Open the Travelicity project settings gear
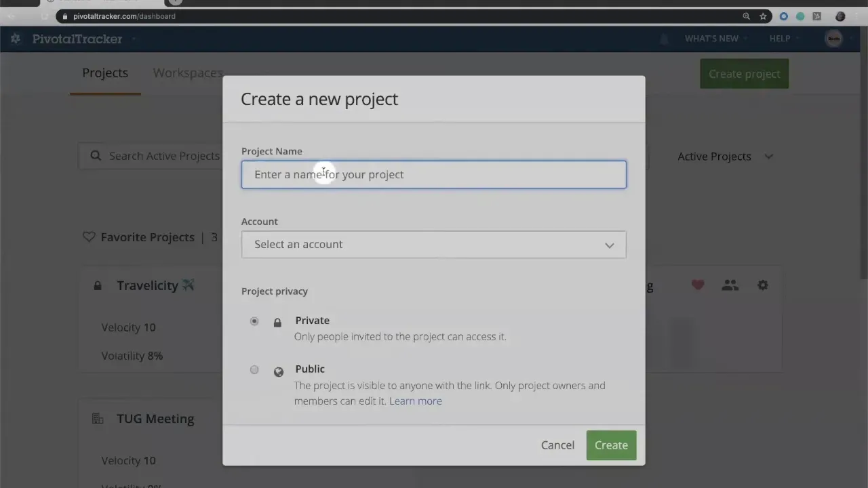This screenshot has height=488, width=868. tap(763, 285)
